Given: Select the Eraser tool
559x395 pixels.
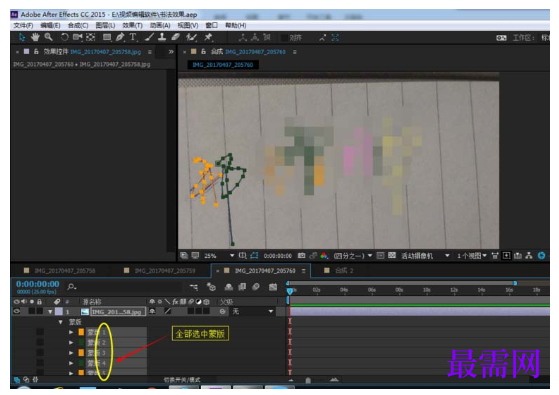Looking at the screenshot, I should point(175,37).
